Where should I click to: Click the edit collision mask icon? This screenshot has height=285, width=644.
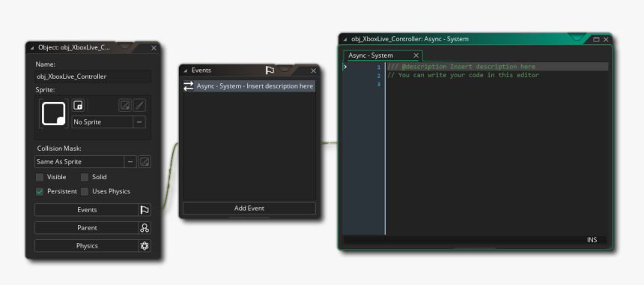145,161
